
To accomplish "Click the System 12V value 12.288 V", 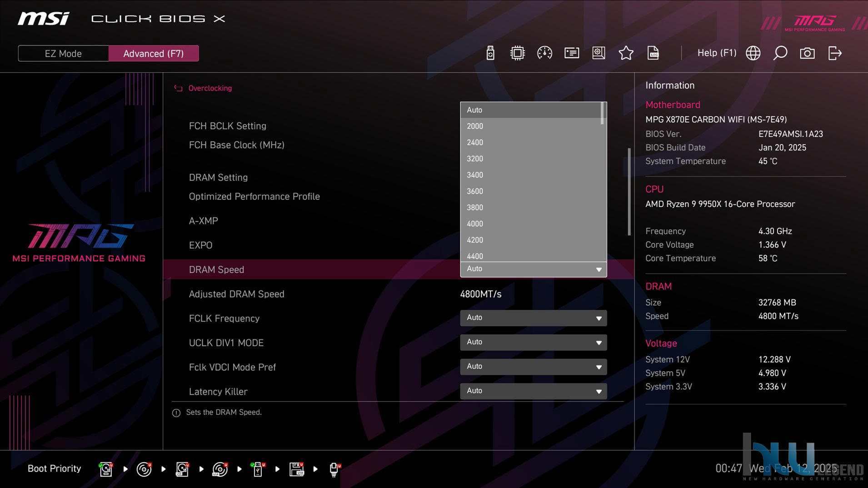I will pyautogui.click(x=774, y=359).
